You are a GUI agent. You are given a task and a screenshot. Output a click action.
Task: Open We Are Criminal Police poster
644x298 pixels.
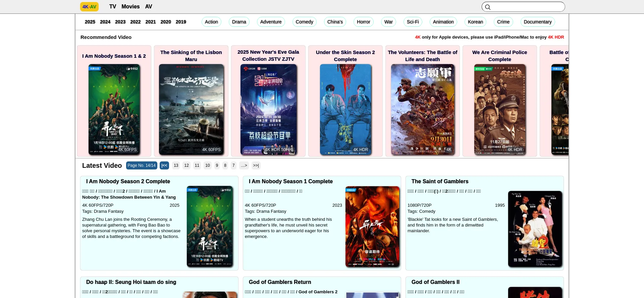tap(500, 109)
